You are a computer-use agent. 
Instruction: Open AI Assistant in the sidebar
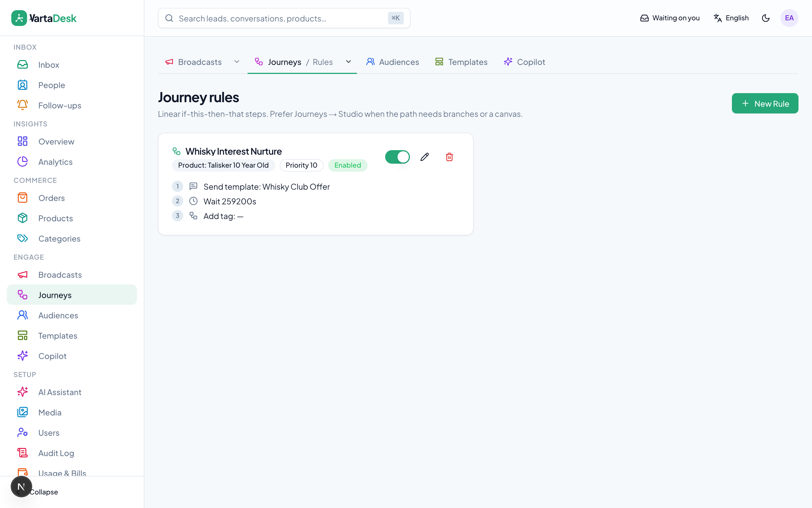[72, 392]
